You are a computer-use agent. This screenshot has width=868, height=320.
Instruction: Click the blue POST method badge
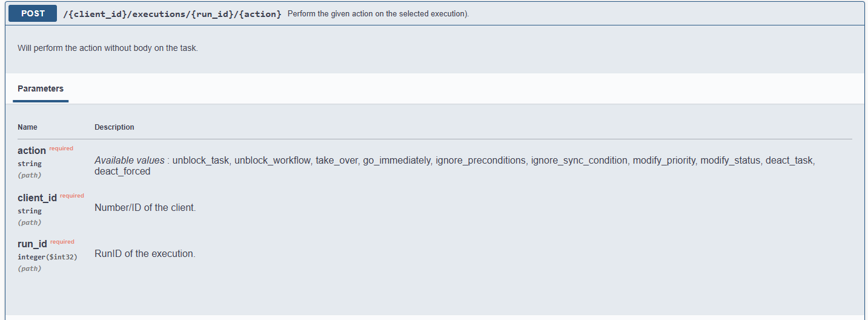(33, 13)
